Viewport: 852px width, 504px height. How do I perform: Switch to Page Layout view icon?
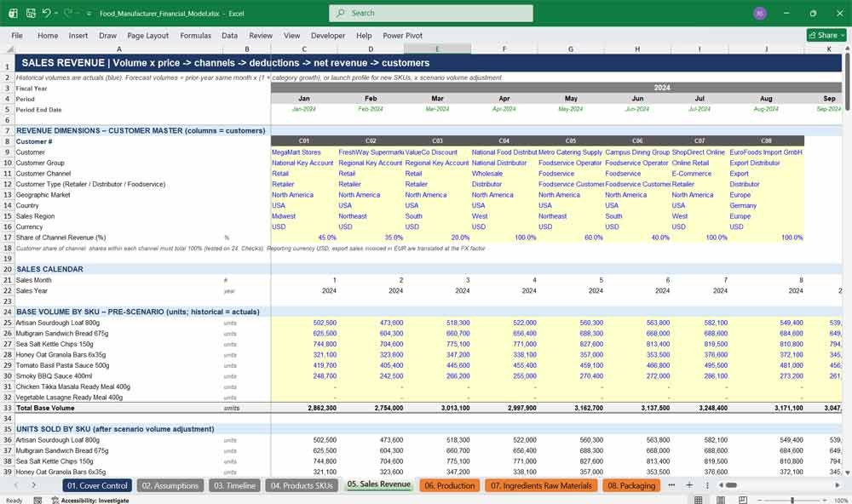[x=721, y=500]
